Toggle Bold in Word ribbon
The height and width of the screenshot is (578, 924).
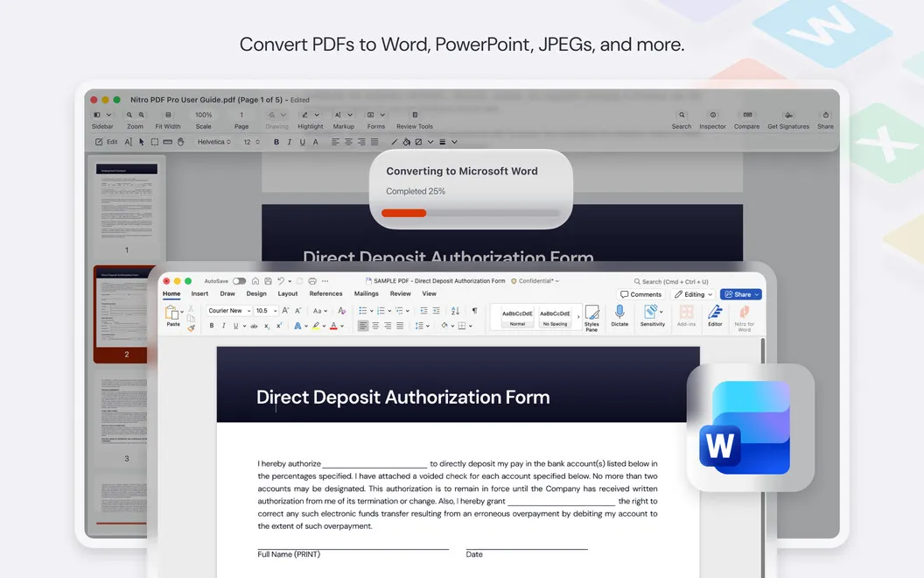tap(212, 326)
